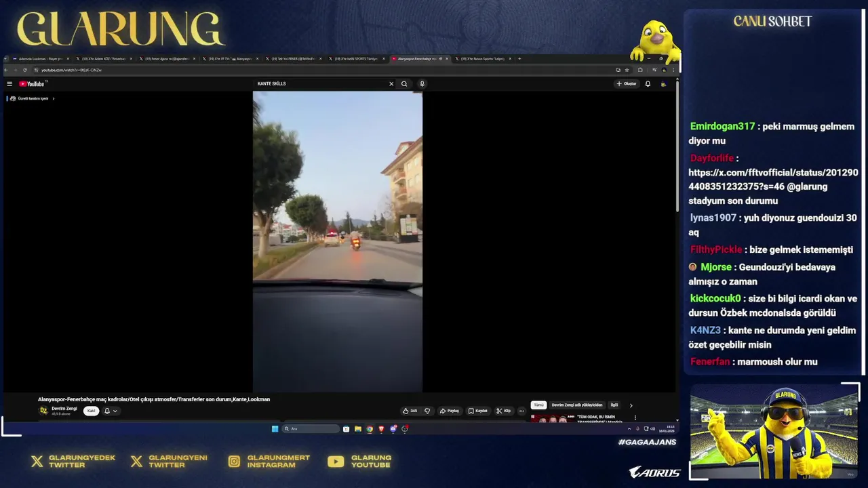Image resolution: width=868 pixels, height=488 pixels.
Task: Click the Oluştur create button
Action: pos(627,84)
